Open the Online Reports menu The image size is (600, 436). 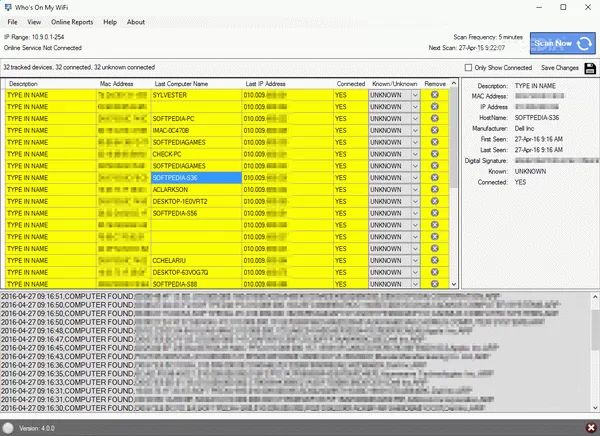click(74, 21)
